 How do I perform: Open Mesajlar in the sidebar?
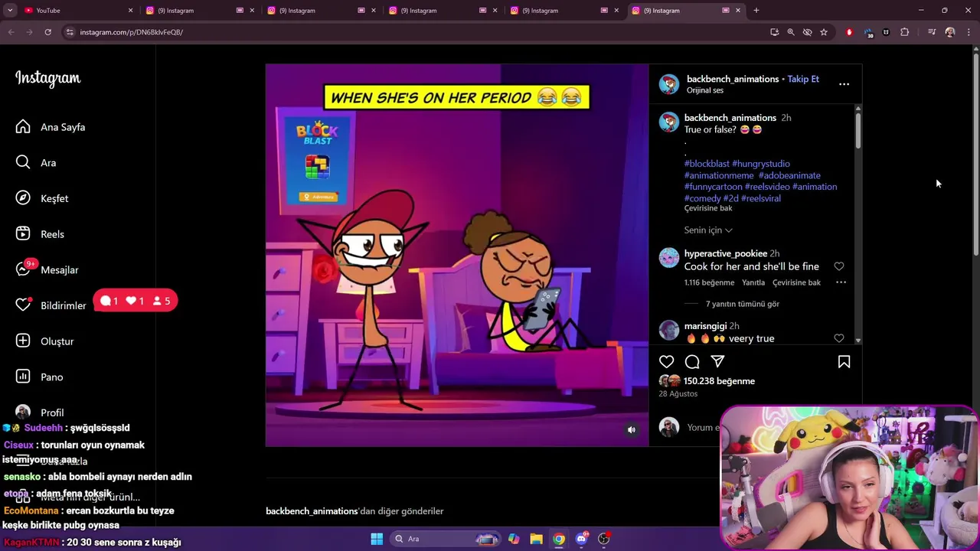[47, 269]
